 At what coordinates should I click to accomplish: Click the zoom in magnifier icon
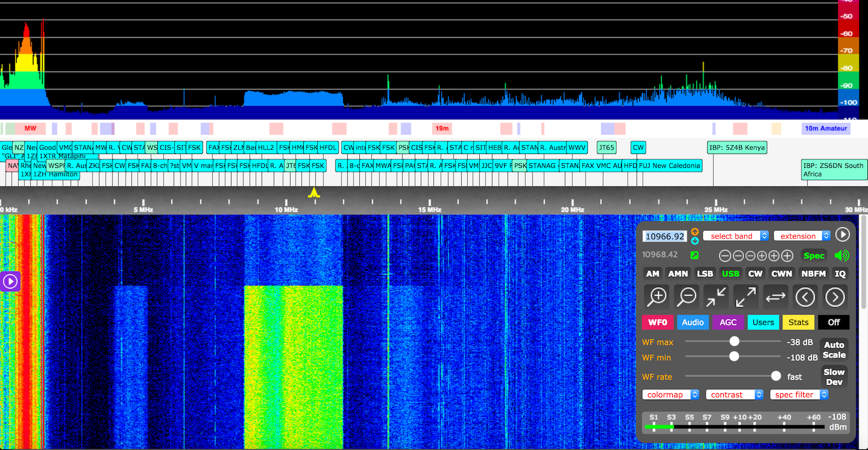click(657, 297)
